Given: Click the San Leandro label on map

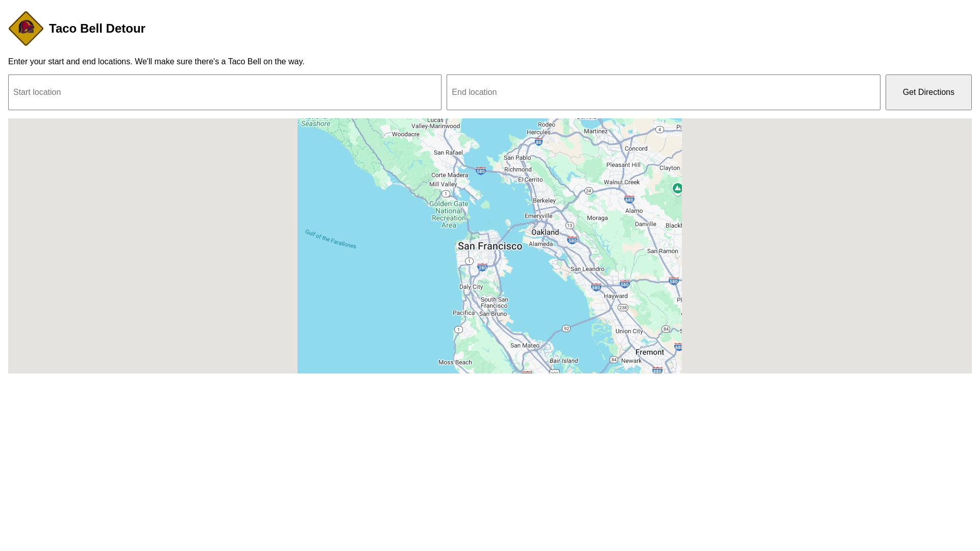Looking at the screenshot, I should tap(587, 269).
